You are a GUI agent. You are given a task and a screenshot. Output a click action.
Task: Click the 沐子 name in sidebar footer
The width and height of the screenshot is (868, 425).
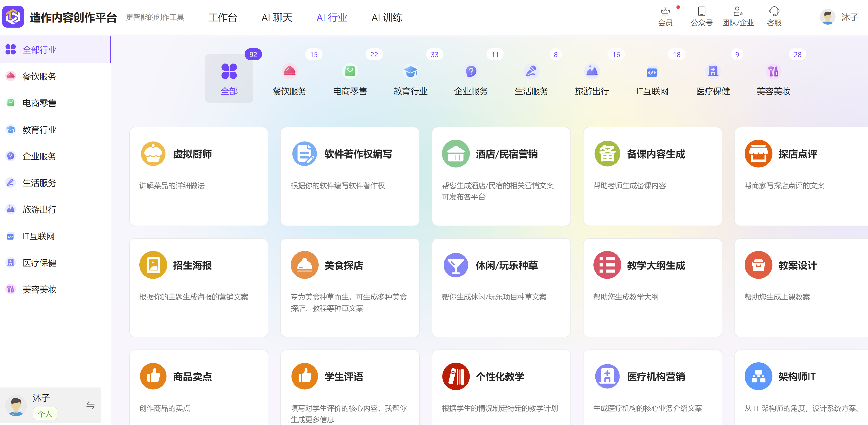(x=41, y=398)
